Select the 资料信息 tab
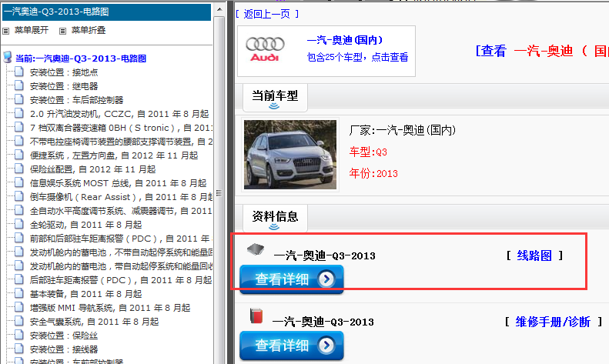Viewport: 609px width, 364px height. click(275, 219)
